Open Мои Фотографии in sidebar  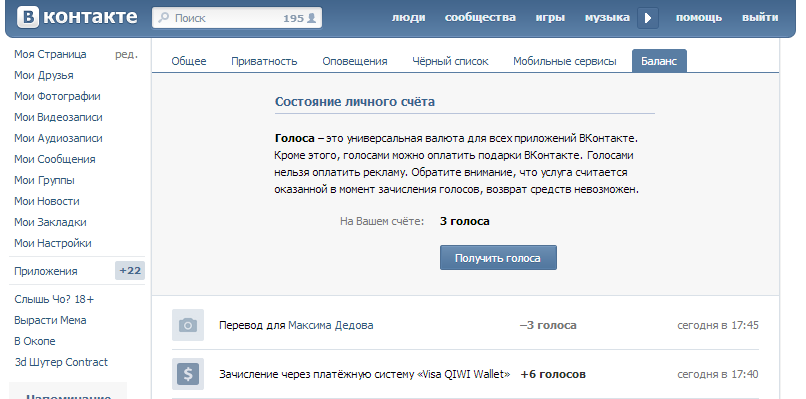(x=57, y=96)
